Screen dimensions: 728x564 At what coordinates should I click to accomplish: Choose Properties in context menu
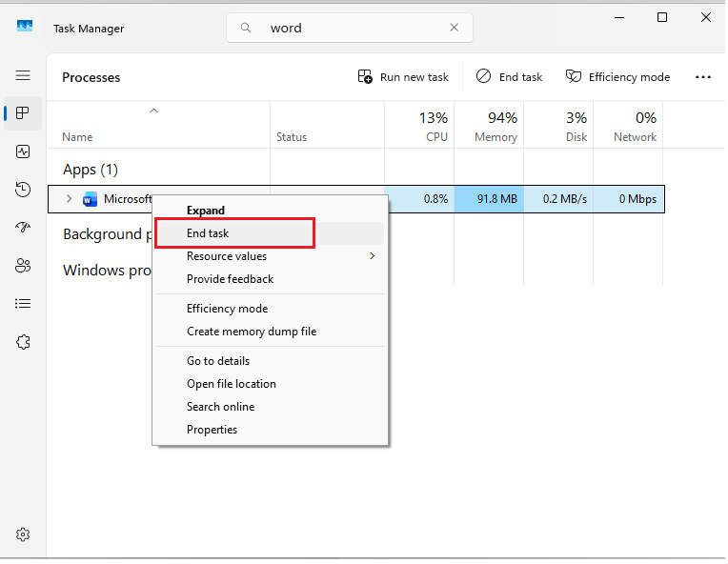270,430
